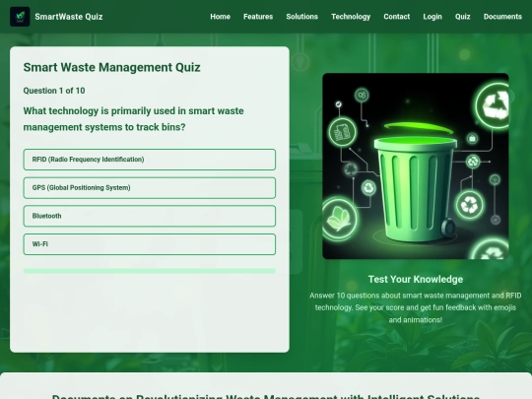Open the Contact nav item
Screen dimensions: 532x399
click(397, 17)
